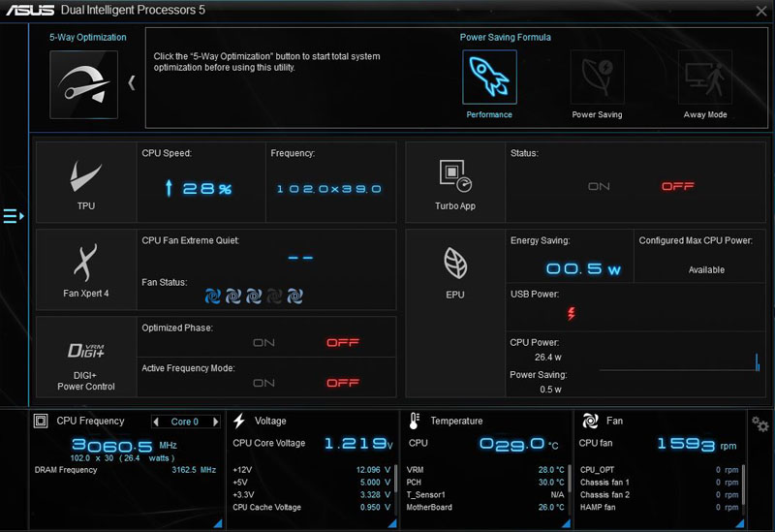Open the EPU energy panel
The image size is (775, 532).
(454, 269)
